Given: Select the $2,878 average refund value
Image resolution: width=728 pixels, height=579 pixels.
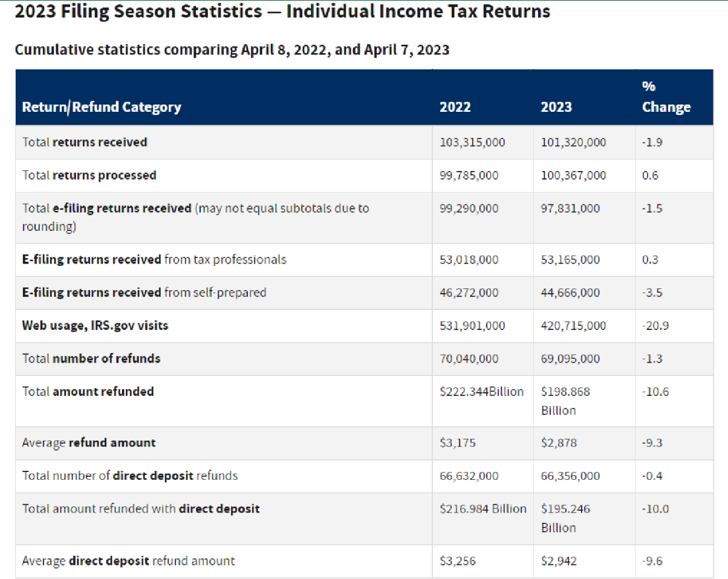Looking at the screenshot, I should (559, 443).
